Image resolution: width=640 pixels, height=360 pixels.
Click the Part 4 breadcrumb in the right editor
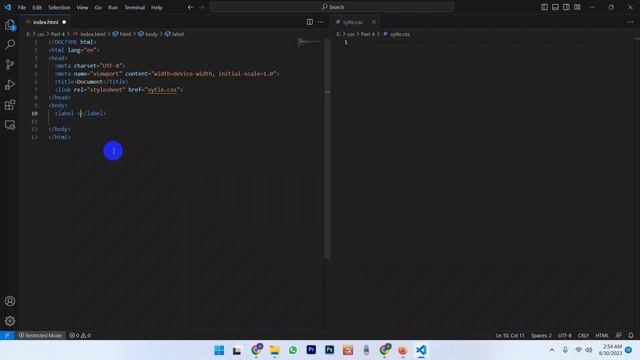click(368, 34)
